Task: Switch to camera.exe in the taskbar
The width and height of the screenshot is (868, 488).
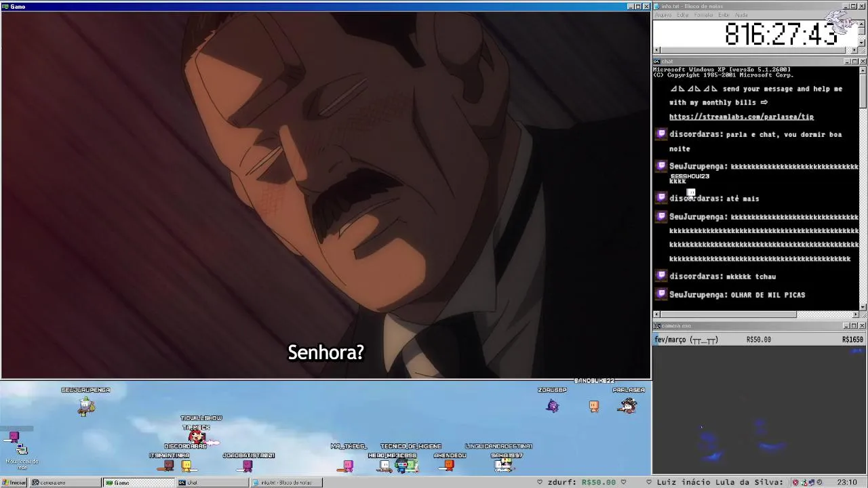Action: pos(64,483)
